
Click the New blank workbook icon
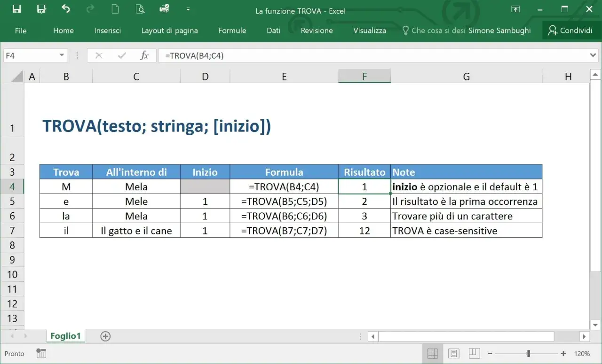coord(115,9)
